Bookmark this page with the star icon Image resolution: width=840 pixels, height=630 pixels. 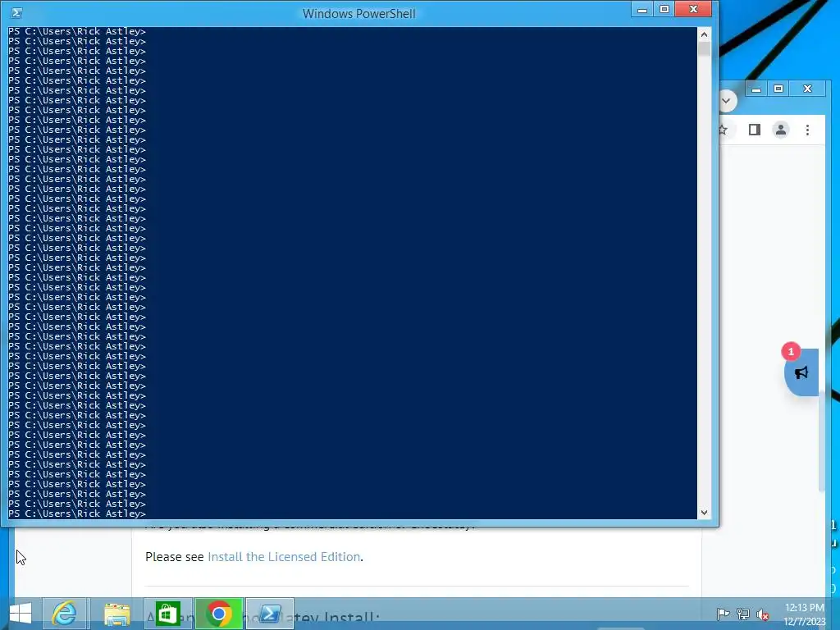(723, 130)
